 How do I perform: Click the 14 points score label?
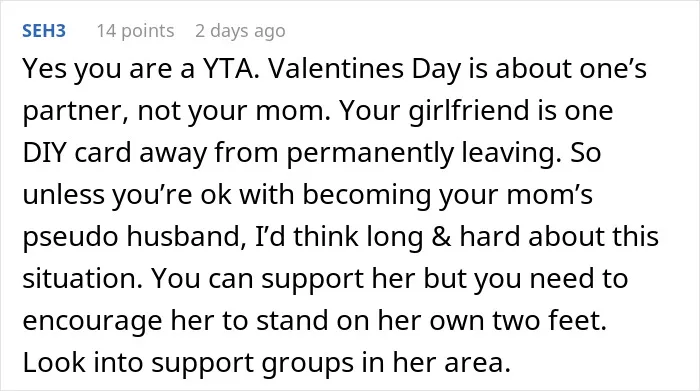(135, 31)
